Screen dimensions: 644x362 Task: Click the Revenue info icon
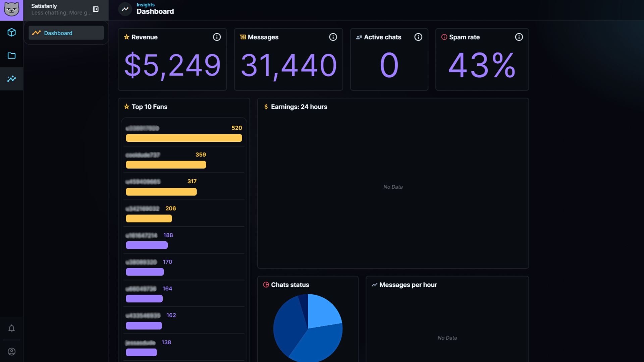[x=217, y=37]
